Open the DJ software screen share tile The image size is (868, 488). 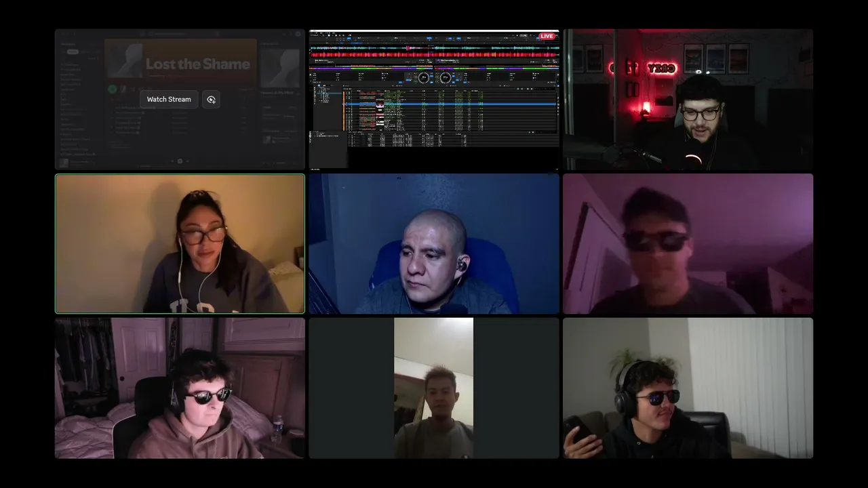[x=434, y=99]
